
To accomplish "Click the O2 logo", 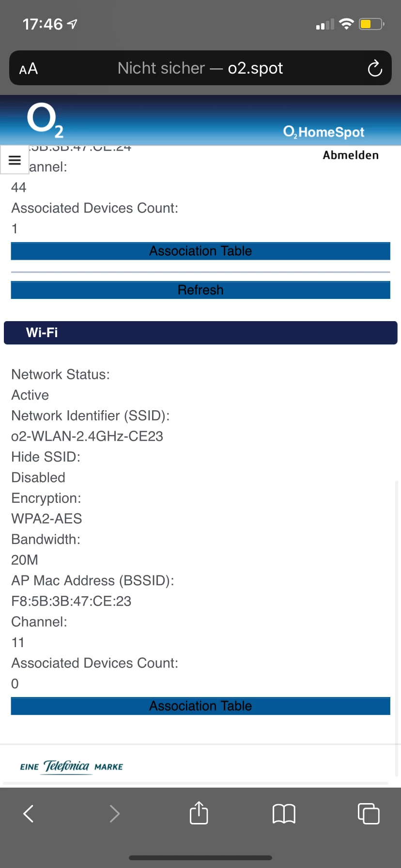I will point(45,119).
